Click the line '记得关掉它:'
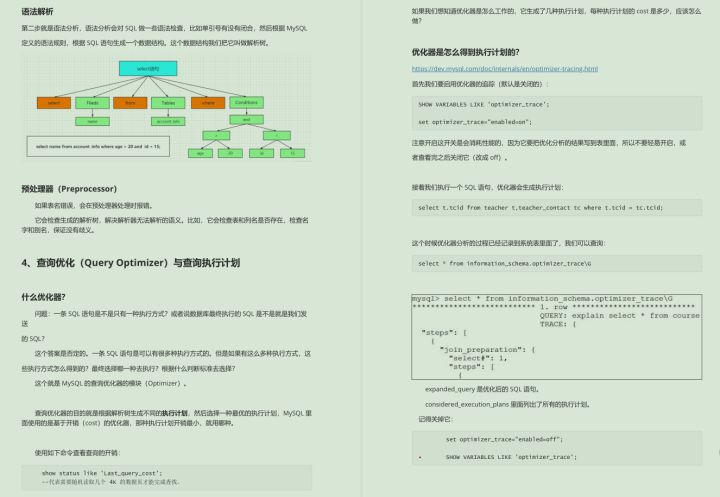The width and height of the screenshot is (720, 497). (x=435, y=419)
